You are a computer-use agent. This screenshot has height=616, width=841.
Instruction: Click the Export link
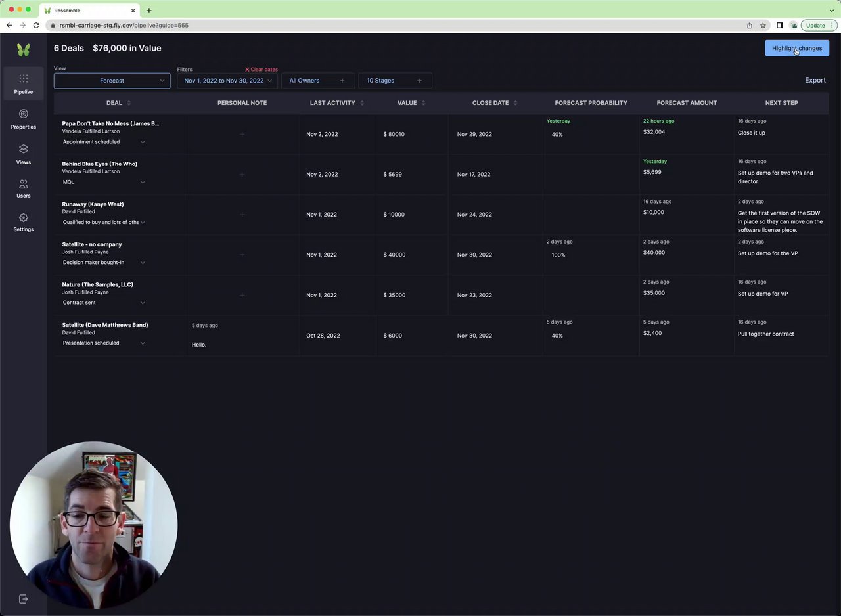pyautogui.click(x=815, y=80)
